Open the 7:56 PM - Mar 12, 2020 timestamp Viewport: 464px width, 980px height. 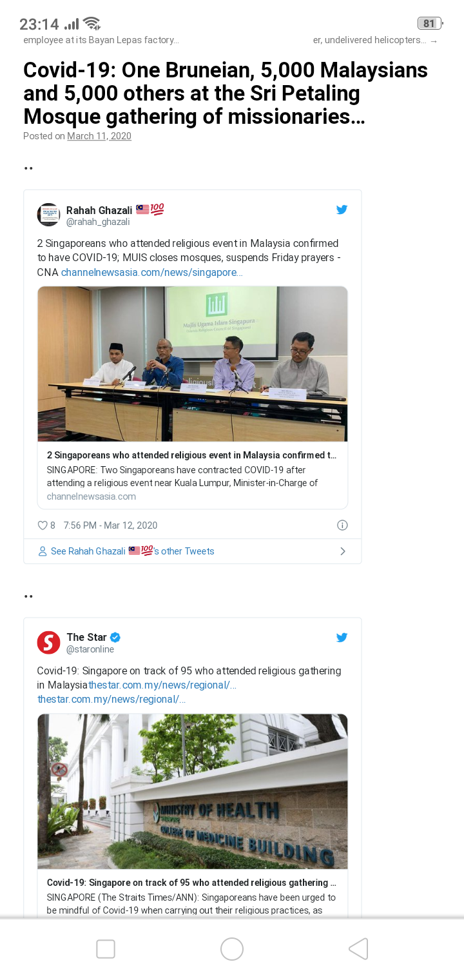coord(110,525)
